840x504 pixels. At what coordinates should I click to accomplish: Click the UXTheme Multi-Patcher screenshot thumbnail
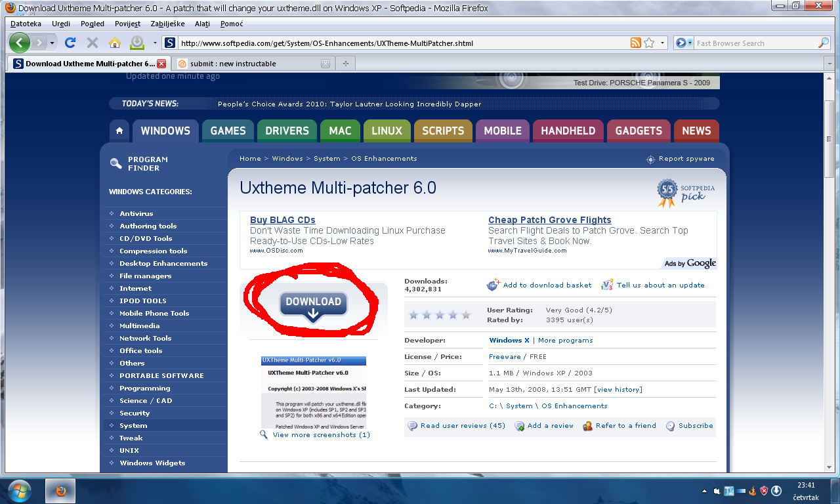click(314, 392)
